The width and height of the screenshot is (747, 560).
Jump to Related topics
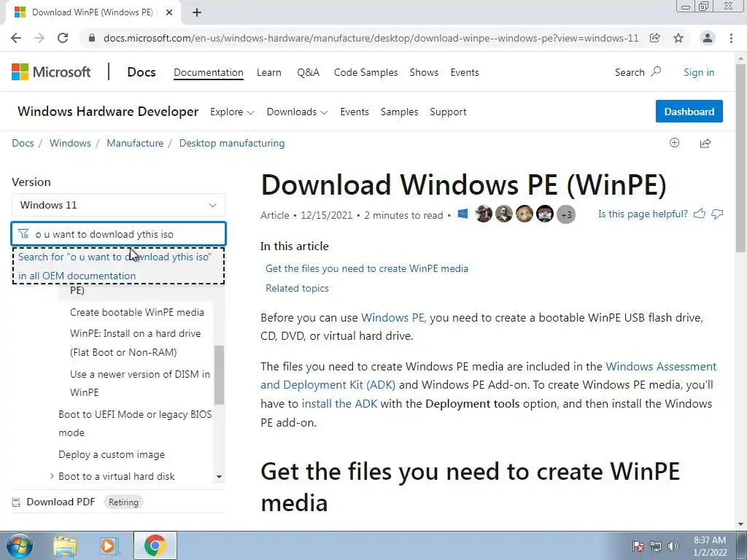point(297,288)
